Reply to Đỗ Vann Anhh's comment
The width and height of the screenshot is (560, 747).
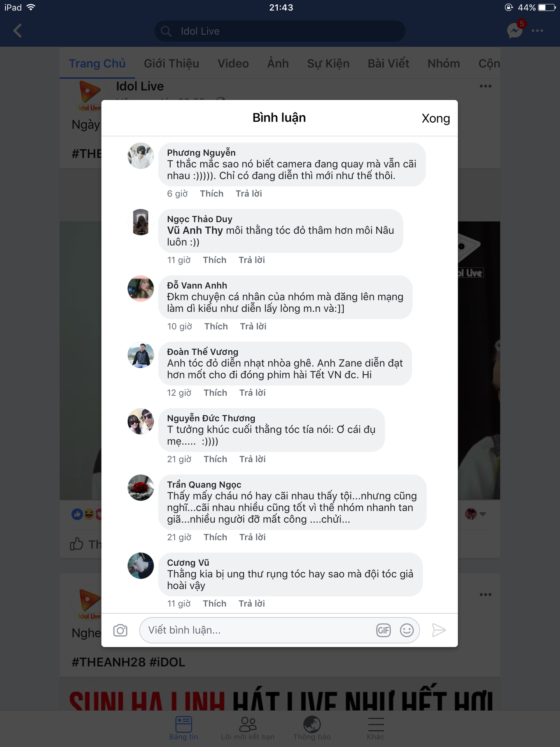253,326
